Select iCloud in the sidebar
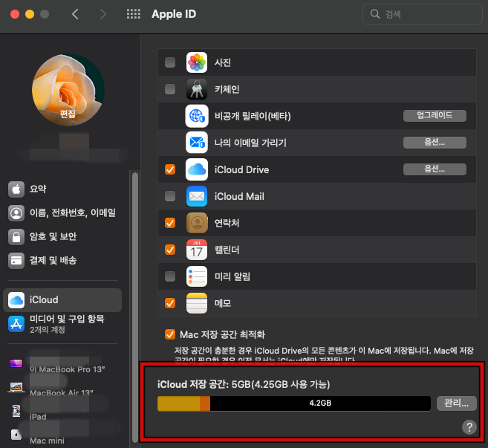The image size is (488, 448). tap(62, 300)
